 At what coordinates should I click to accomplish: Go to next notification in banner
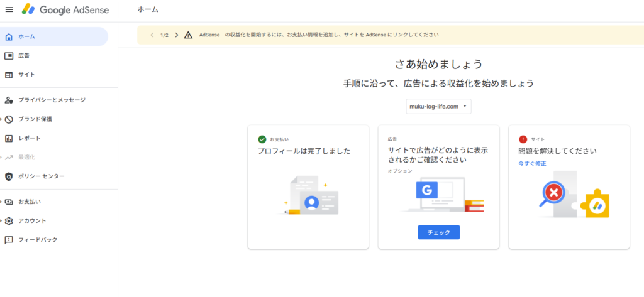177,35
